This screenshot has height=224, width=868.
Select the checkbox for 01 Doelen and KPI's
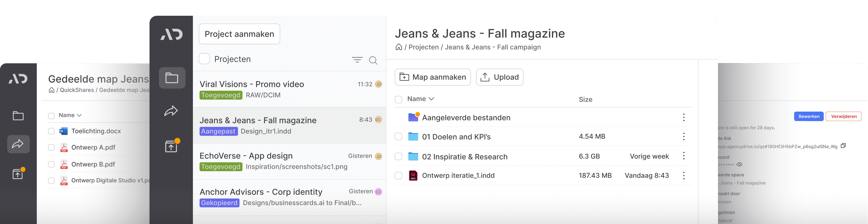point(398,137)
